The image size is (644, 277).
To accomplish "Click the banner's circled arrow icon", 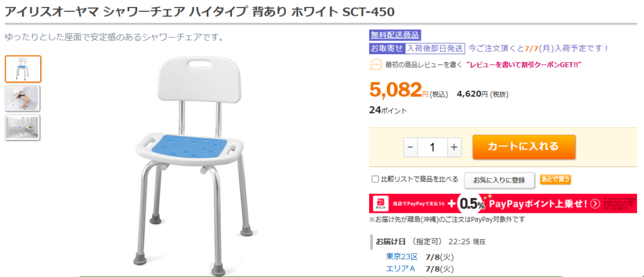I will pyautogui.click(x=596, y=203).
